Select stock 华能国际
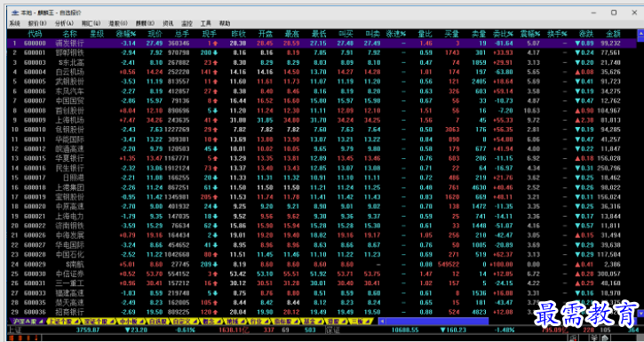Image resolution: width=644 pixels, height=342 pixels. [x=69, y=139]
